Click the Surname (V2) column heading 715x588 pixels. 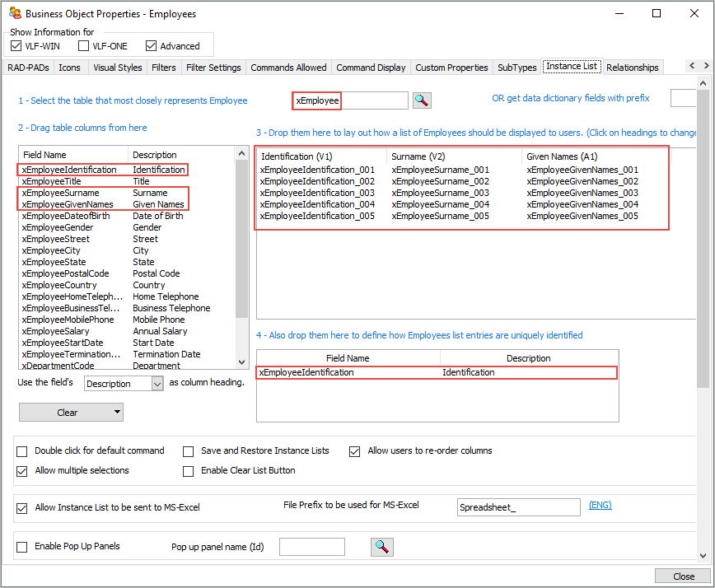pos(454,156)
